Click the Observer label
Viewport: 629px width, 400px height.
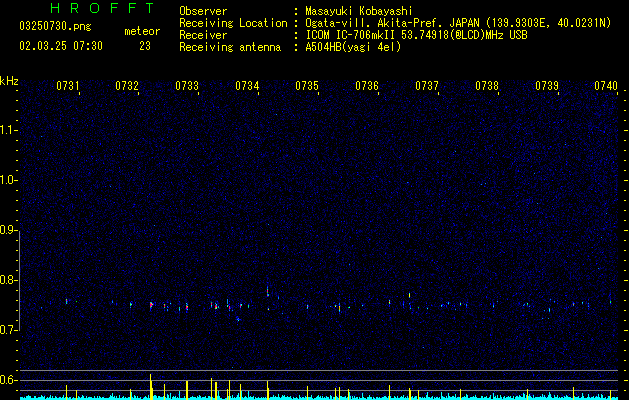point(203,11)
